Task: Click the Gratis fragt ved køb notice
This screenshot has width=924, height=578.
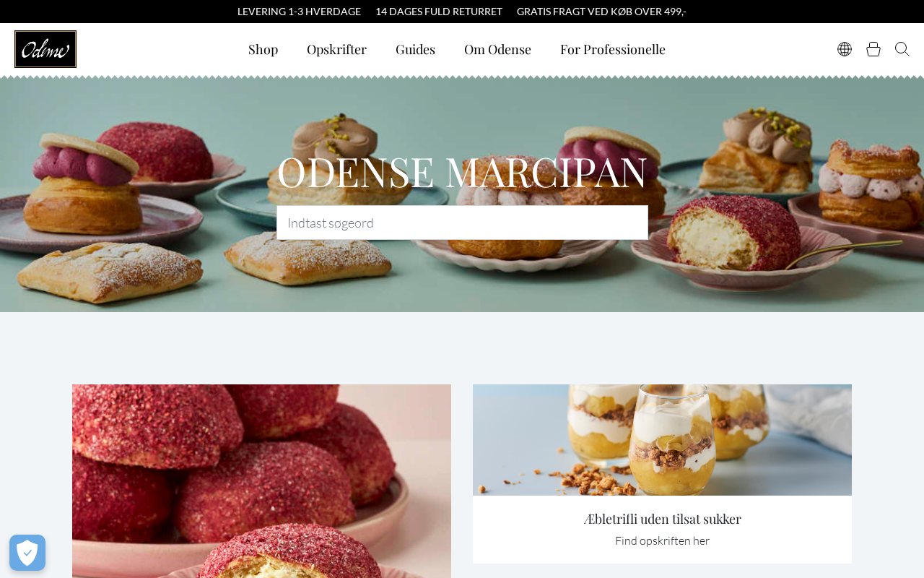Action: pyautogui.click(x=601, y=12)
